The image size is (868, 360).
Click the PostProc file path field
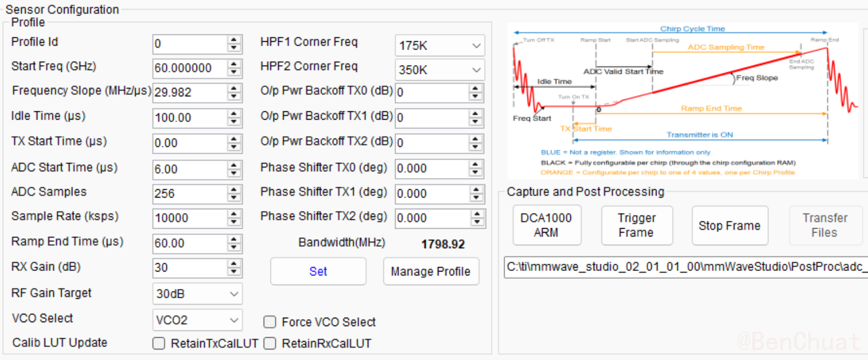(x=685, y=267)
